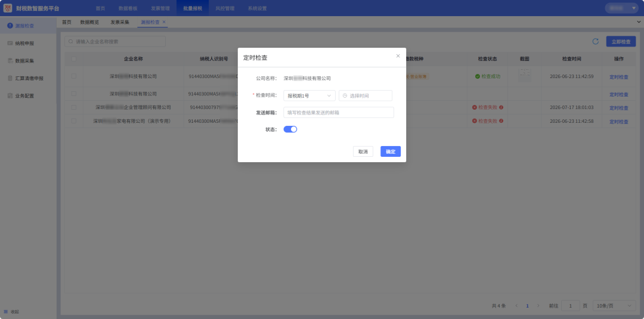Check the 家电有限公司 row checkbox

[73, 121]
